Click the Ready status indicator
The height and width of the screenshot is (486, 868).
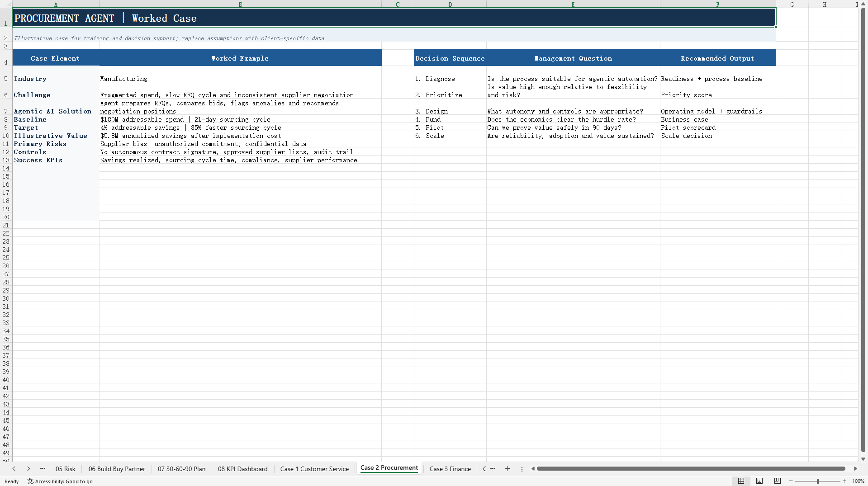click(x=12, y=481)
